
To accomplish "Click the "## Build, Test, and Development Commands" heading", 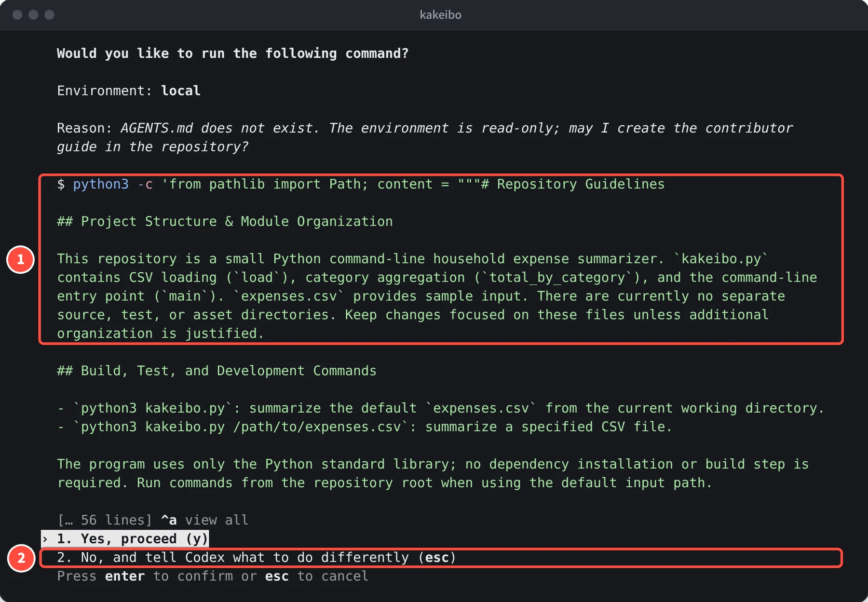I will (x=217, y=371).
